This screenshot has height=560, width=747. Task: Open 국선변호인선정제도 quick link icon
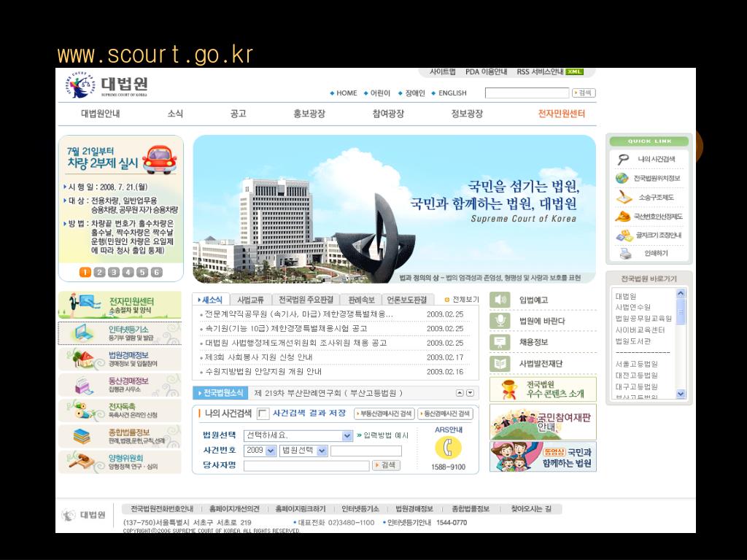point(622,216)
